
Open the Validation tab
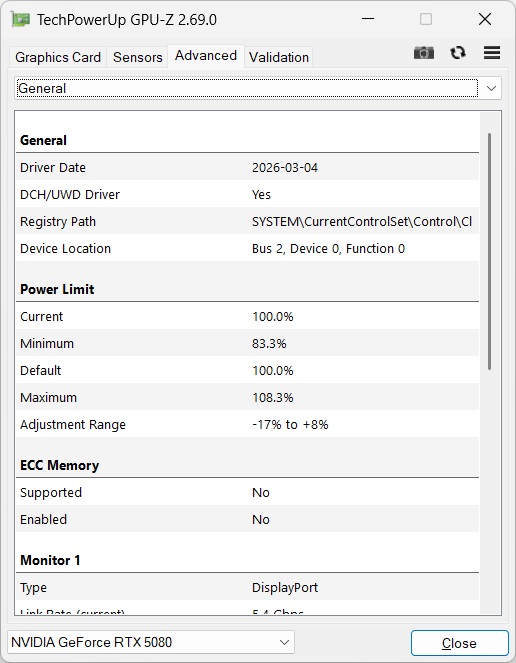tap(279, 57)
